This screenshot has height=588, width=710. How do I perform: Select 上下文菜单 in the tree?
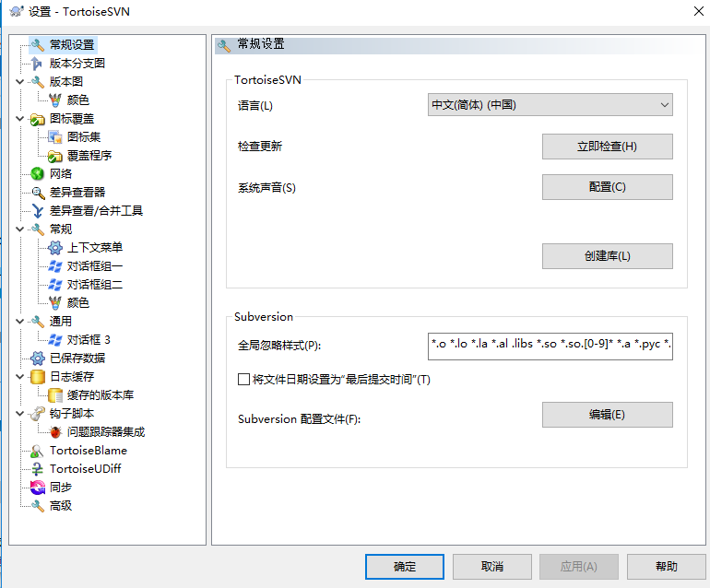pos(95,248)
